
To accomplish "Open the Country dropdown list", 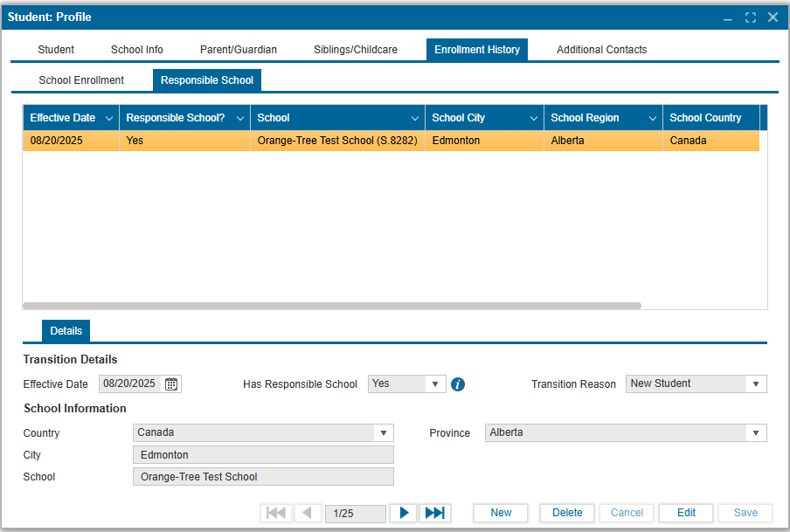I will coord(383,432).
